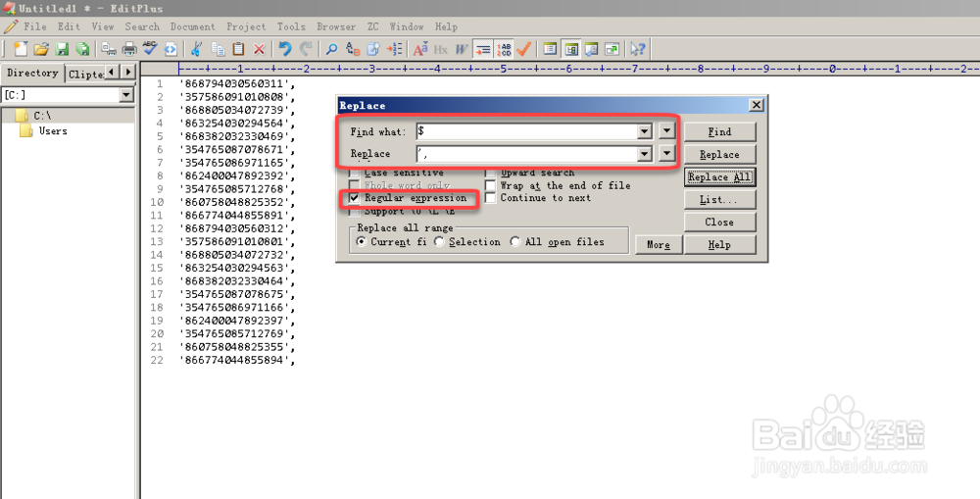The height and width of the screenshot is (499, 980).
Task: Switch to the Cliptext tab
Action: [85, 74]
